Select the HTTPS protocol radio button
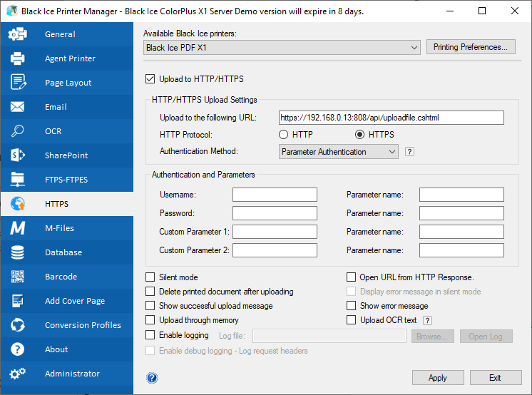Screen dimensions: 532x395 click(359, 135)
